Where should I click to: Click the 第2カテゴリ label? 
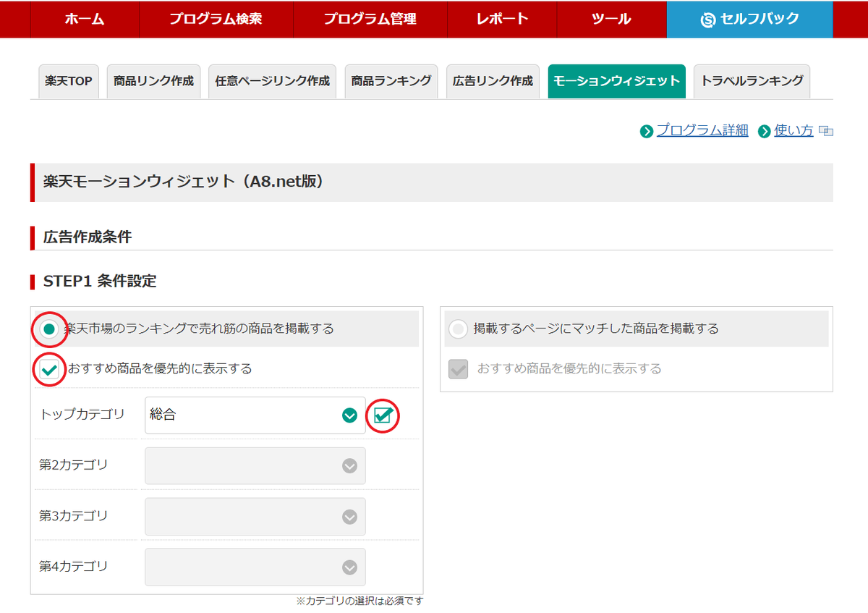(74, 465)
